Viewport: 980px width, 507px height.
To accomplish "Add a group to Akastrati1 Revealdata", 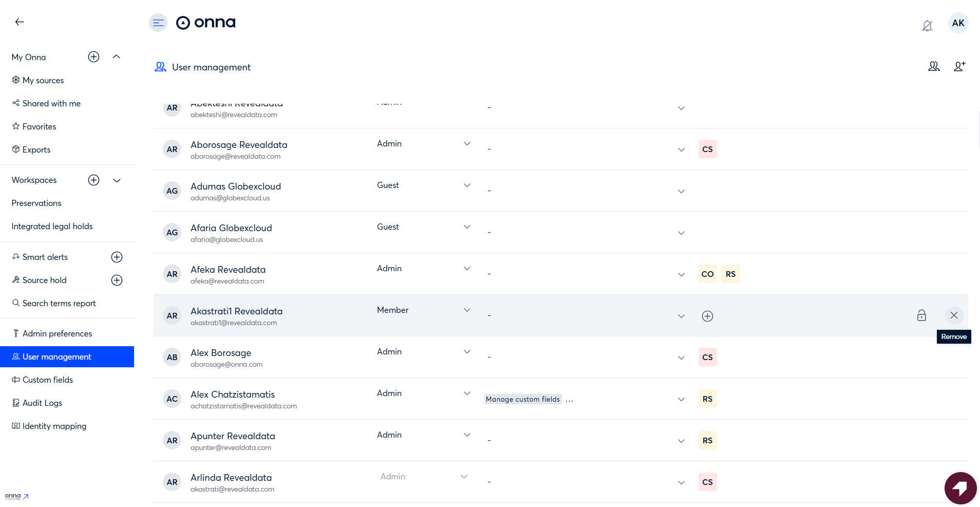I will 707,316.
